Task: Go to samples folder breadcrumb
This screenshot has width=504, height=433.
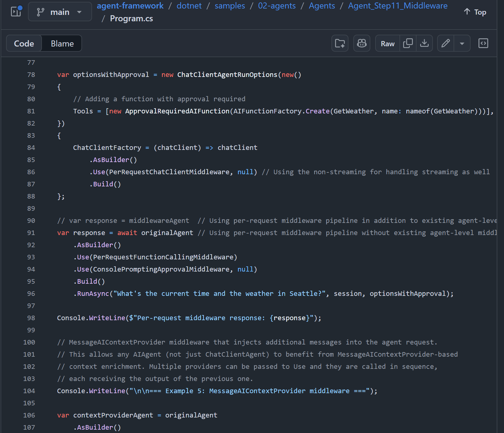Action: (230, 5)
